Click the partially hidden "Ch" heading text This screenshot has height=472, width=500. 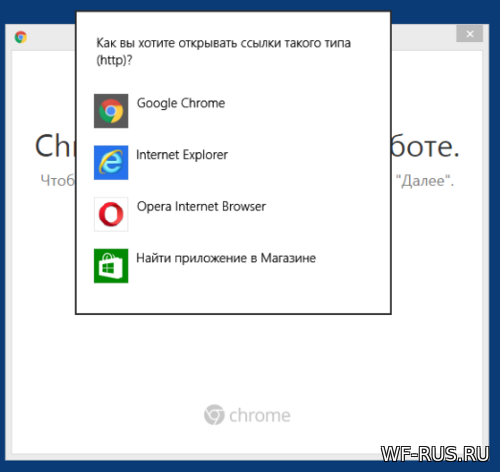coord(55,146)
